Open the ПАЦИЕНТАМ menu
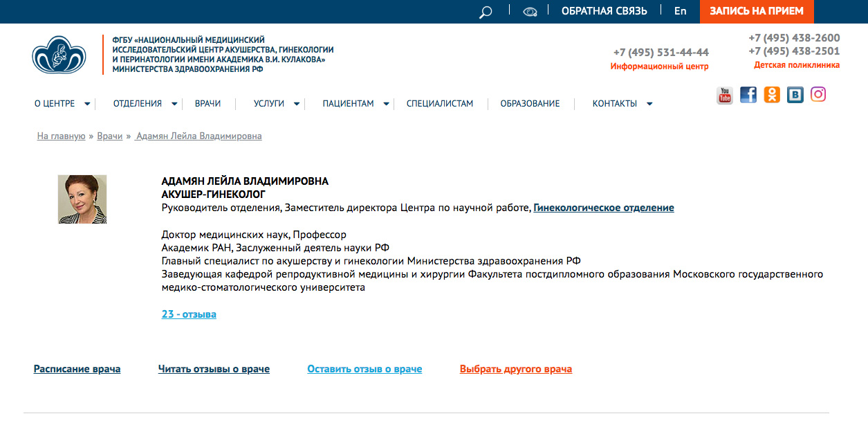Image resolution: width=868 pixels, height=434 pixels. (348, 104)
